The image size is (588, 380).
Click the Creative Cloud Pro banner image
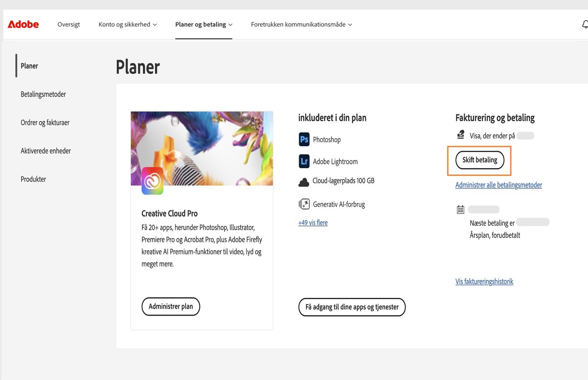[x=202, y=148]
